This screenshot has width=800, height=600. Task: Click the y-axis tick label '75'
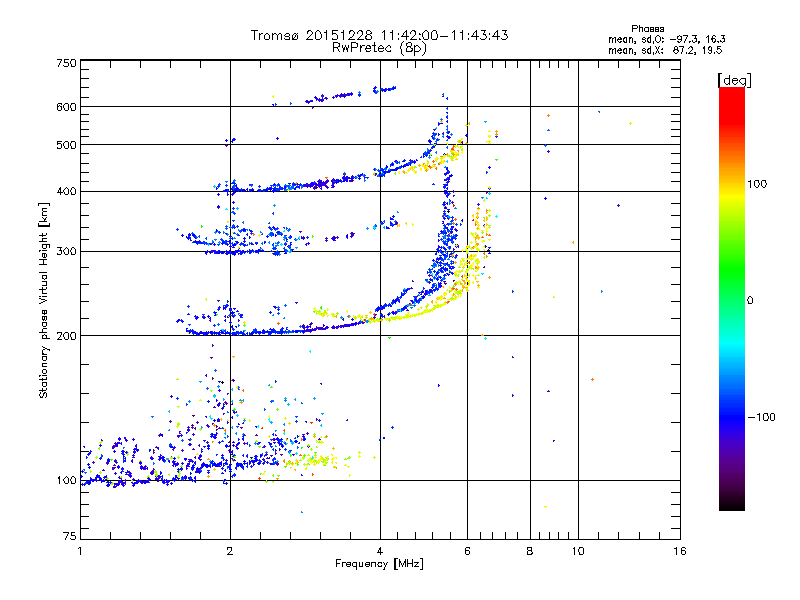[70, 536]
